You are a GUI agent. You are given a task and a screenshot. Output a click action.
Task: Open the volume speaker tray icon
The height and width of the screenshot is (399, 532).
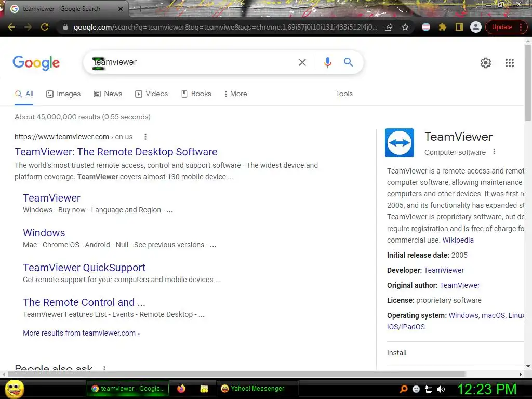pyautogui.click(x=441, y=390)
